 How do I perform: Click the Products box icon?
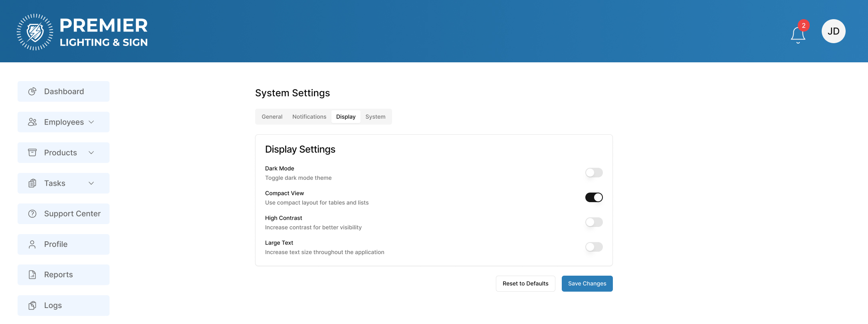coord(32,153)
